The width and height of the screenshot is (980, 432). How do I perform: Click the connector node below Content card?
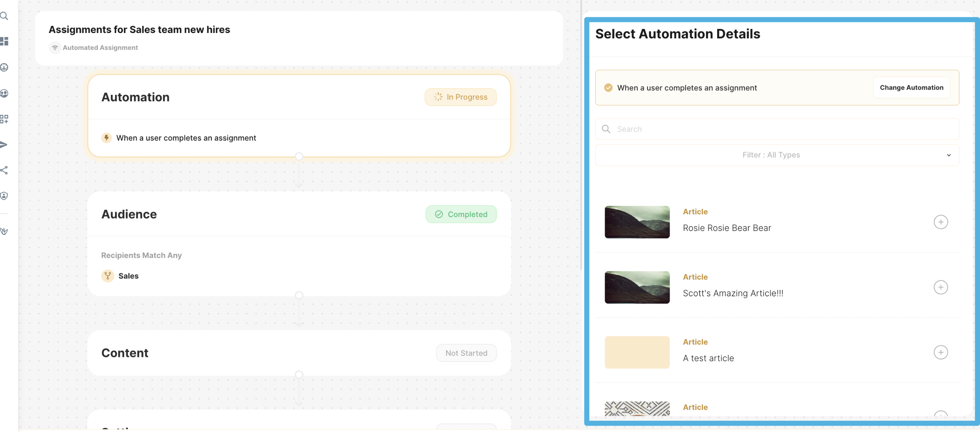pos(299,375)
